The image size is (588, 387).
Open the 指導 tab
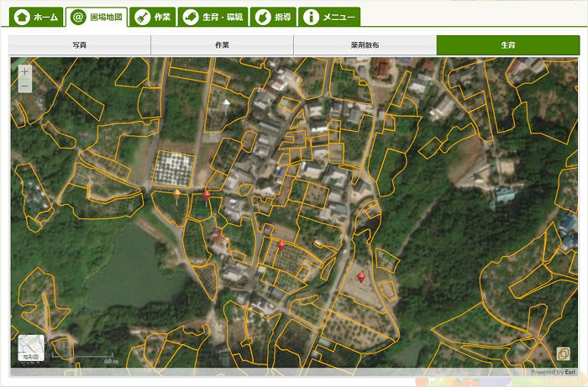coord(273,18)
